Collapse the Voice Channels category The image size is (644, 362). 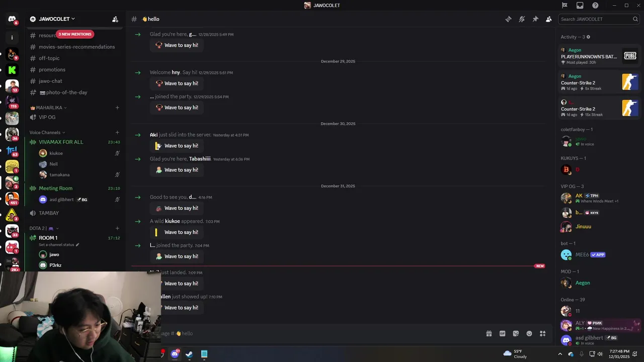[x=47, y=133]
